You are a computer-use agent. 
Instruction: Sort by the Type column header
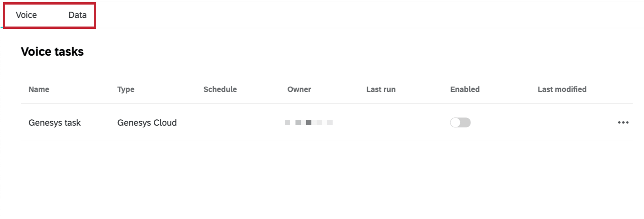[x=126, y=89]
